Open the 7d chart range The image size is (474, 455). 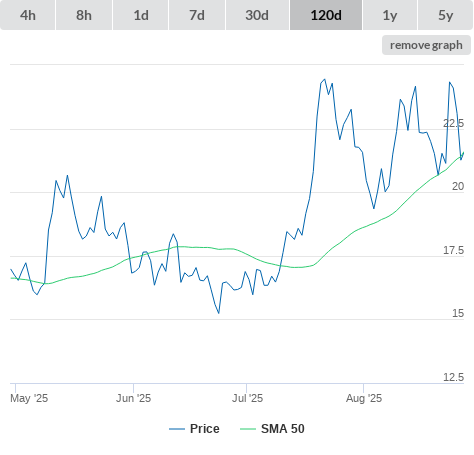coord(197,15)
